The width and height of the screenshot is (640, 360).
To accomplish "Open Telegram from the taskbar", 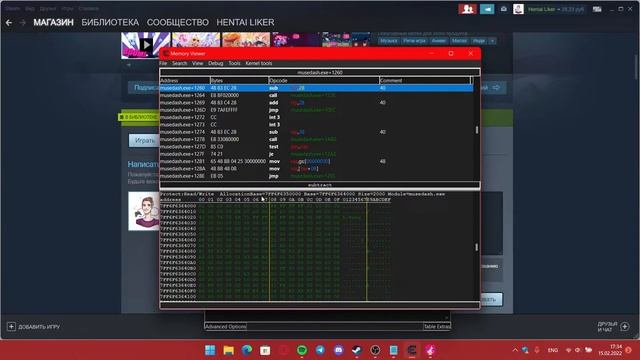I will pos(320,350).
